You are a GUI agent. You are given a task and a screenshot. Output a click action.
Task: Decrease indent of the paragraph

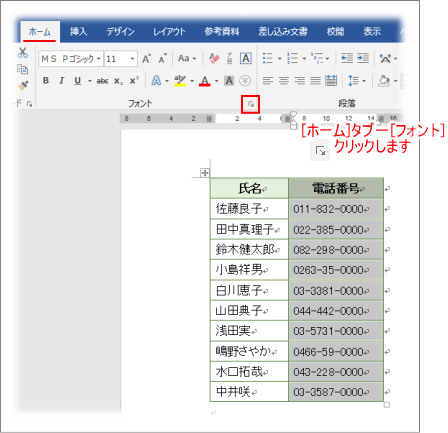347,58
